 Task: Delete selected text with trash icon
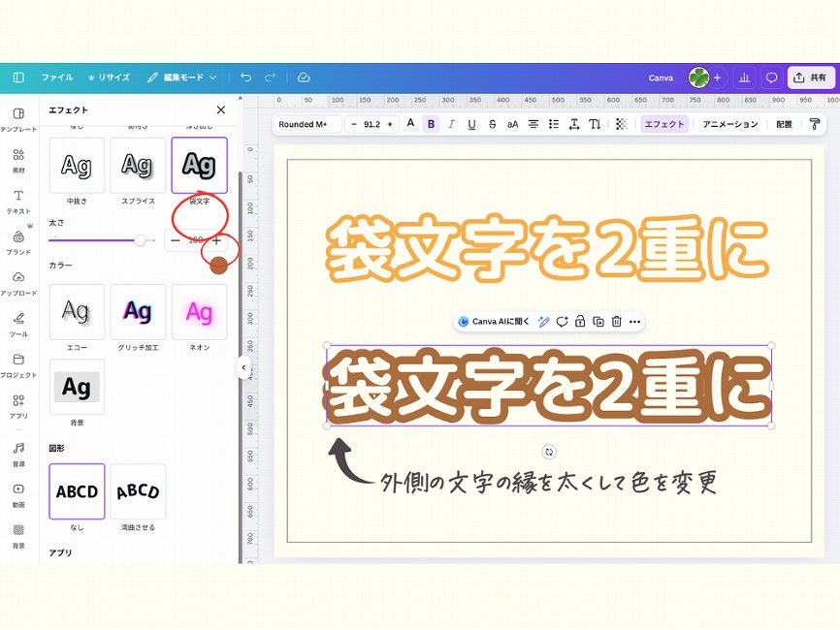click(x=617, y=322)
